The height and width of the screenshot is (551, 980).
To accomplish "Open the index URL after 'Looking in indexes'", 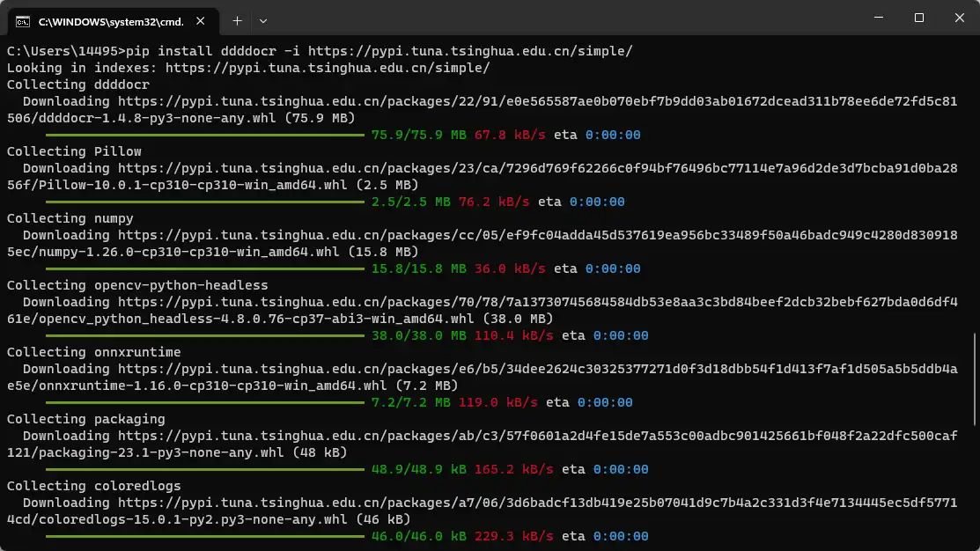I will click(x=327, y=68).
